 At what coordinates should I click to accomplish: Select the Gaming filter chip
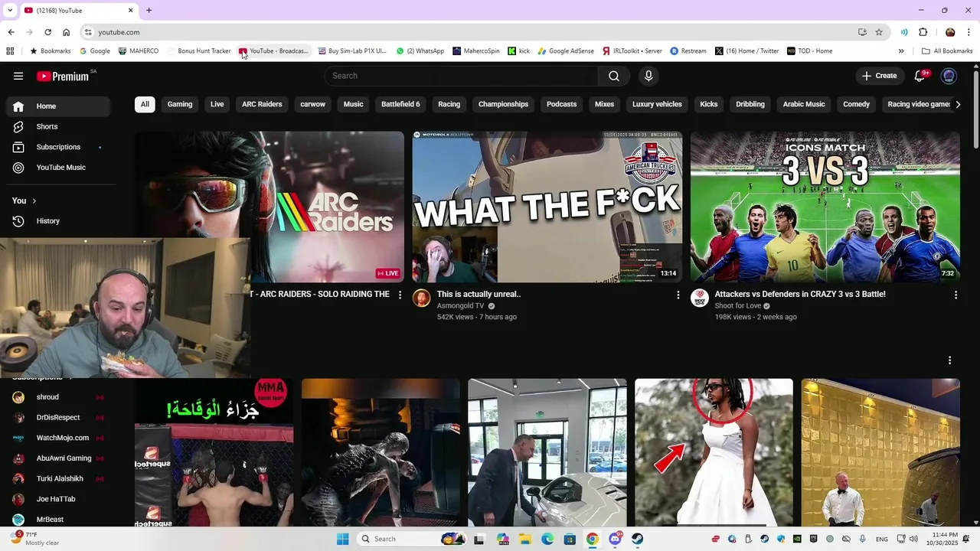pos(180,104)
